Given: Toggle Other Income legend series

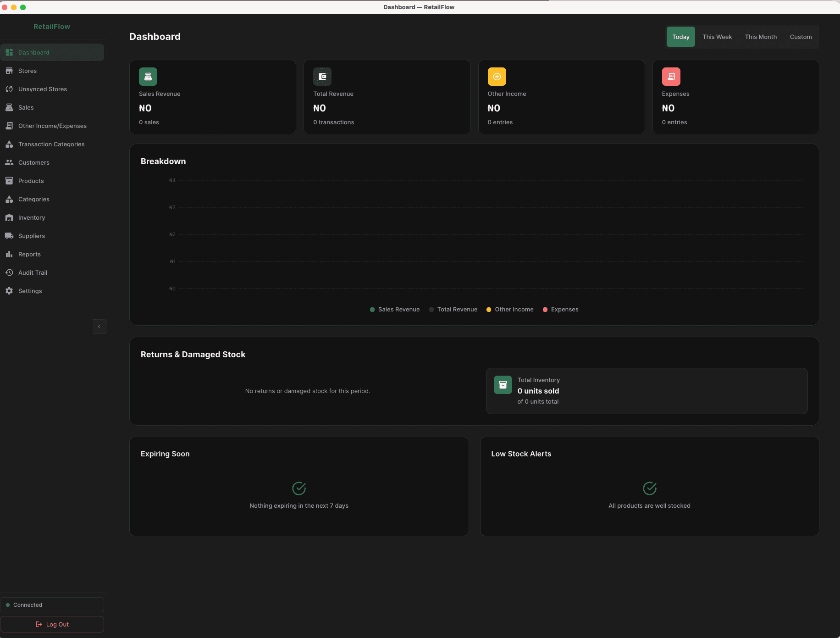Looking at the screenshot, I should click(x=510, y=310).
